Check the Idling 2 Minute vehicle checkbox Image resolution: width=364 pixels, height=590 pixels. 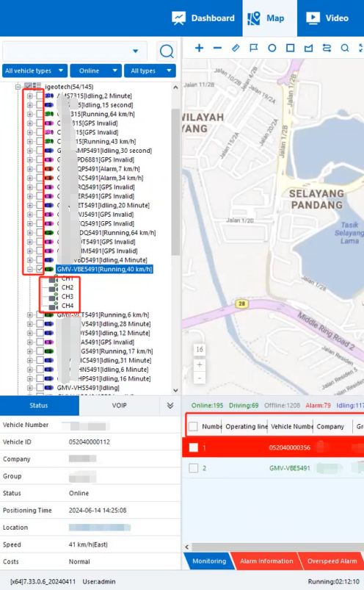point(40,96)
